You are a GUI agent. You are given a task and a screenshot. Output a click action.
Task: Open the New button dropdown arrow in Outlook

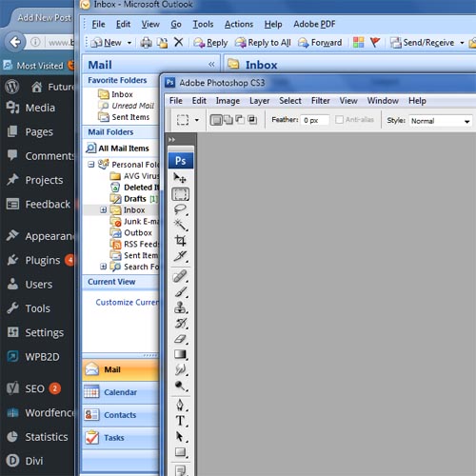129,43
